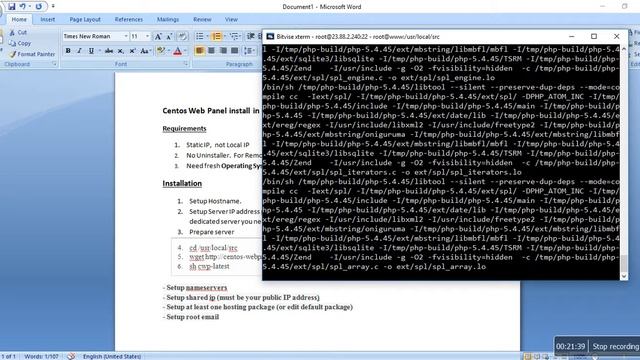This screenshot has width=640, height=360.
Task: Click English (United States) language indicator
Action: (x=112, y=356)
